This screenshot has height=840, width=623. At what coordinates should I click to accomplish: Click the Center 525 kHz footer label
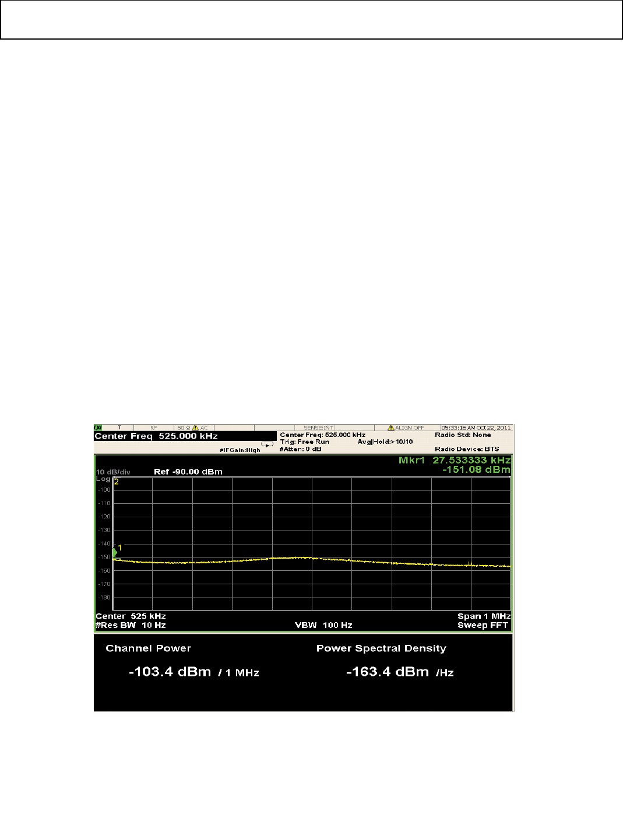click(x=131, y=616)
